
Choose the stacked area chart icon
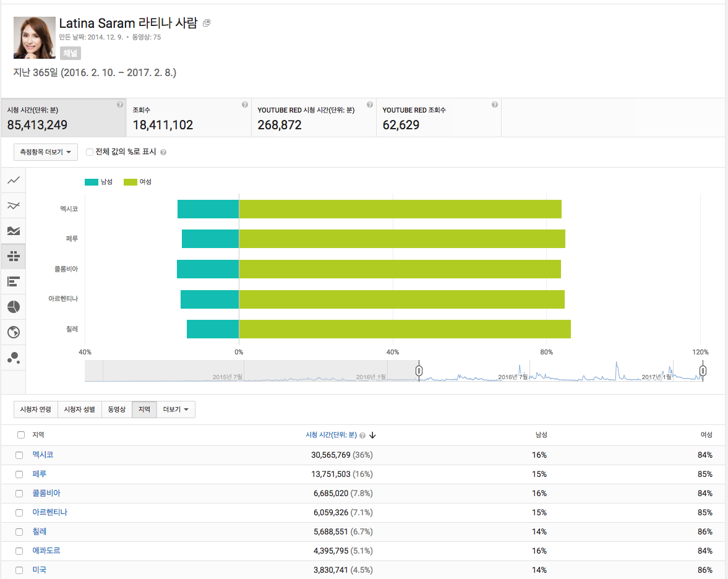pos(14,231)
